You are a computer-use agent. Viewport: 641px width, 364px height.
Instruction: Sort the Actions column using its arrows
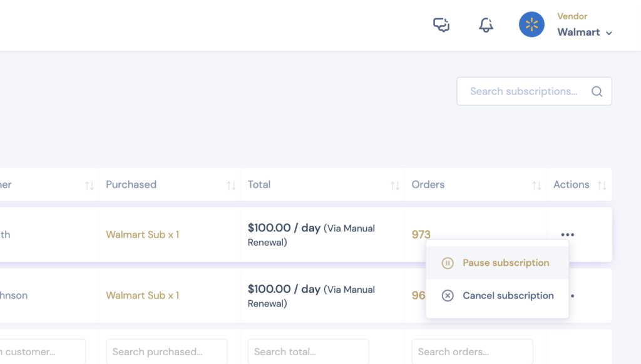[603, 185]
